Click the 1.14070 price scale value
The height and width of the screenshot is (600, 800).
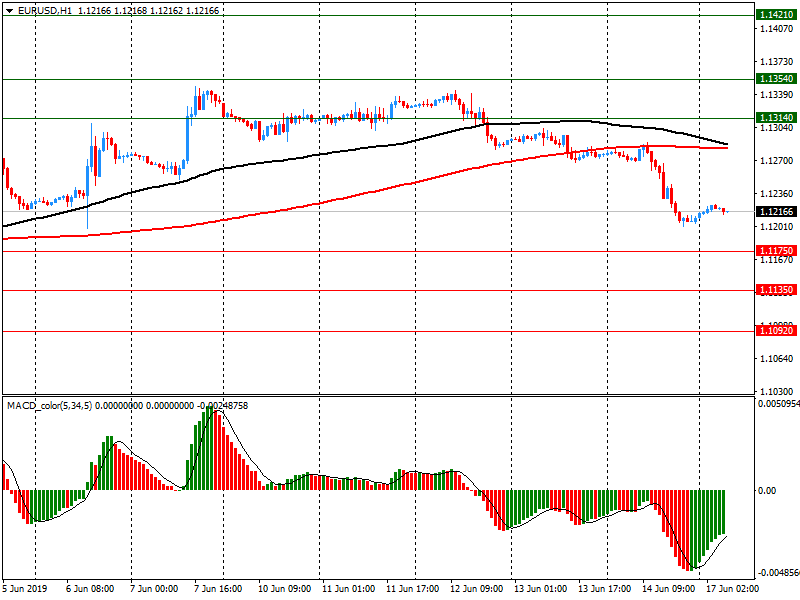[x=777, y=29]
